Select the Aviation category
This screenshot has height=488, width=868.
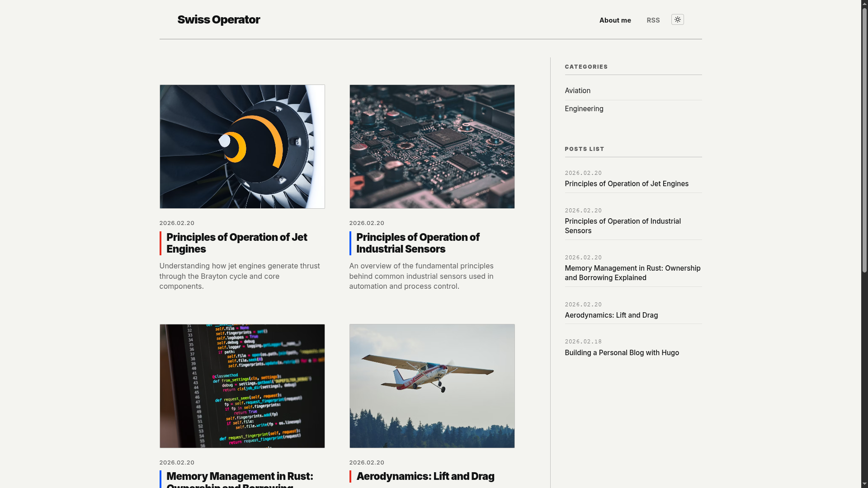[x=577, y=91]
